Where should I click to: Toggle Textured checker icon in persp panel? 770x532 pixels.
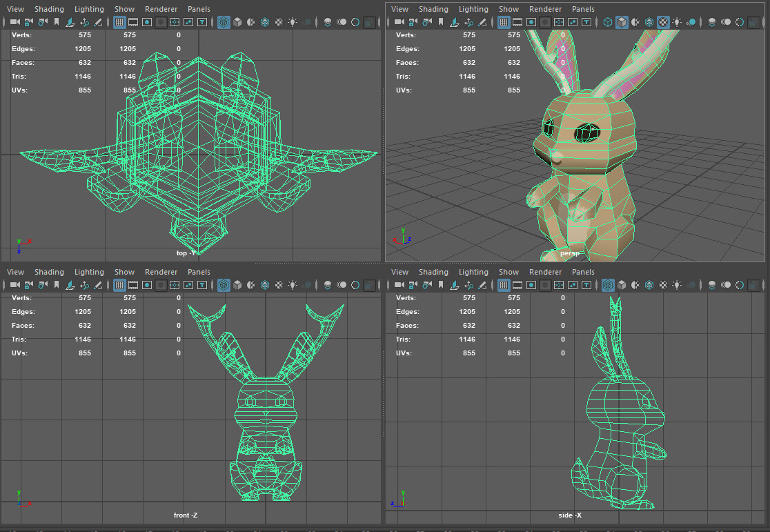coord(663,22)
